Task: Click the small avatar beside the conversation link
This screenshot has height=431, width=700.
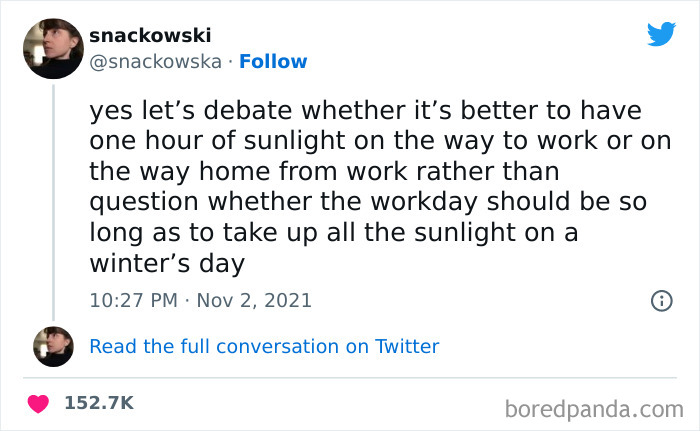Action: click(53, 346)
